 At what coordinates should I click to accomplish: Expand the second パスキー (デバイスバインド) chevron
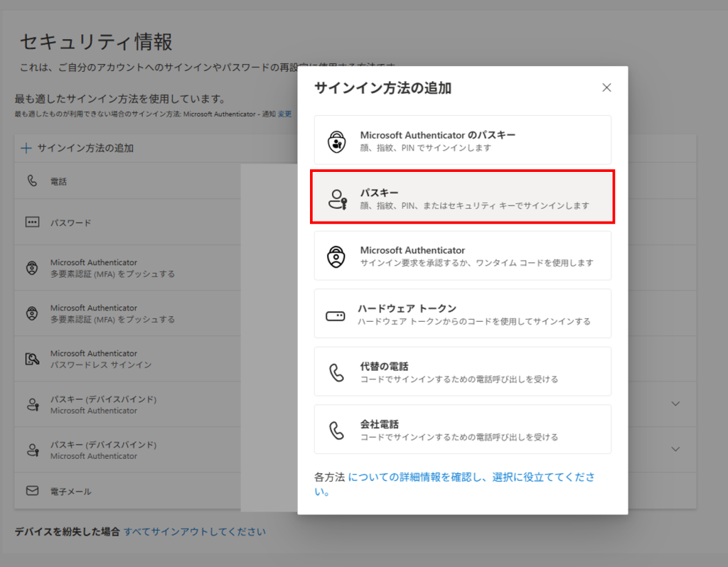[x=675, y=449]
